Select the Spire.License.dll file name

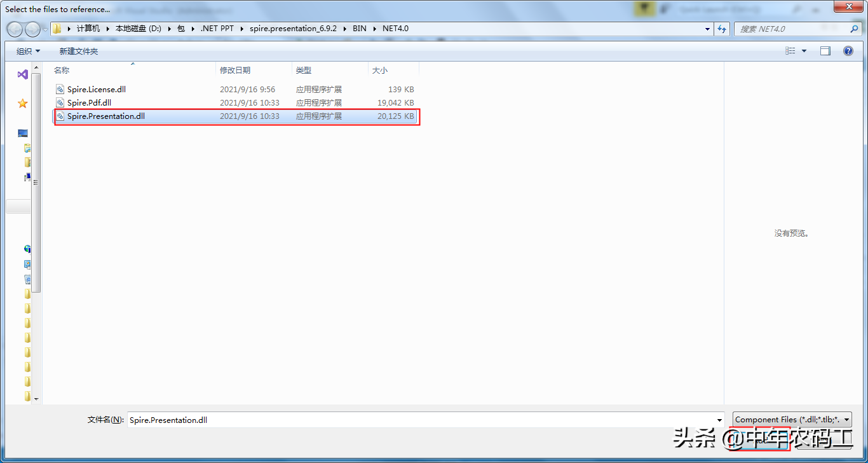click(97, 90)
